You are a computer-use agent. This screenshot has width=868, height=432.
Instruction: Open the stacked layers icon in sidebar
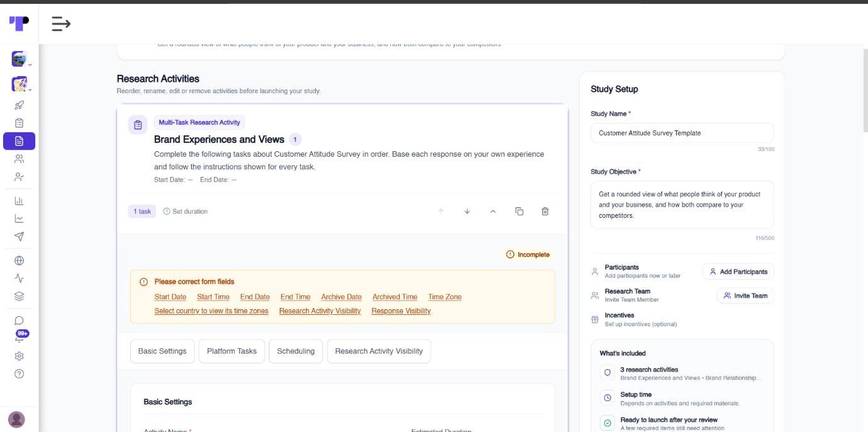tap(19, 296)
